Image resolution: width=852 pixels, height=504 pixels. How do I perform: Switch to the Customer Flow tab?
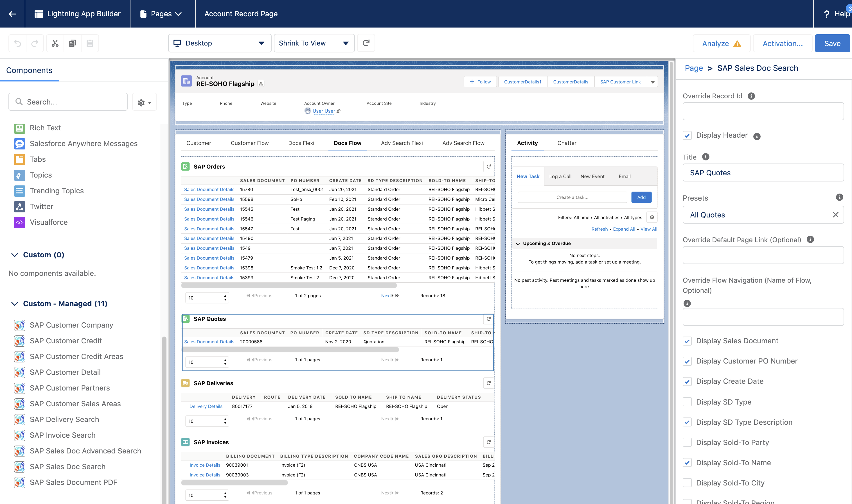[x=249, y=143]
